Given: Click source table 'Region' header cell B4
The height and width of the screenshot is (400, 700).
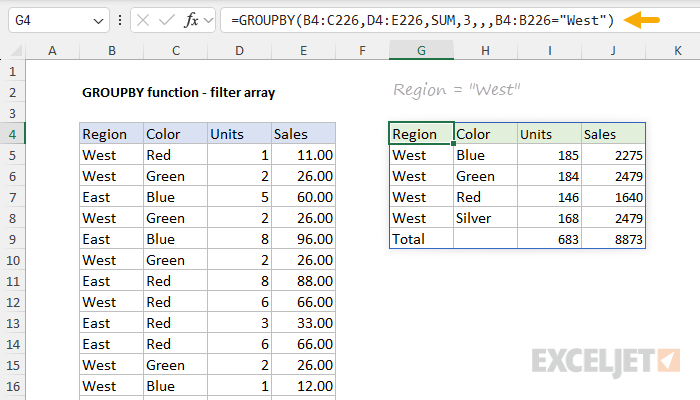Looking at the screenshot, I should (x=112, y=134).
